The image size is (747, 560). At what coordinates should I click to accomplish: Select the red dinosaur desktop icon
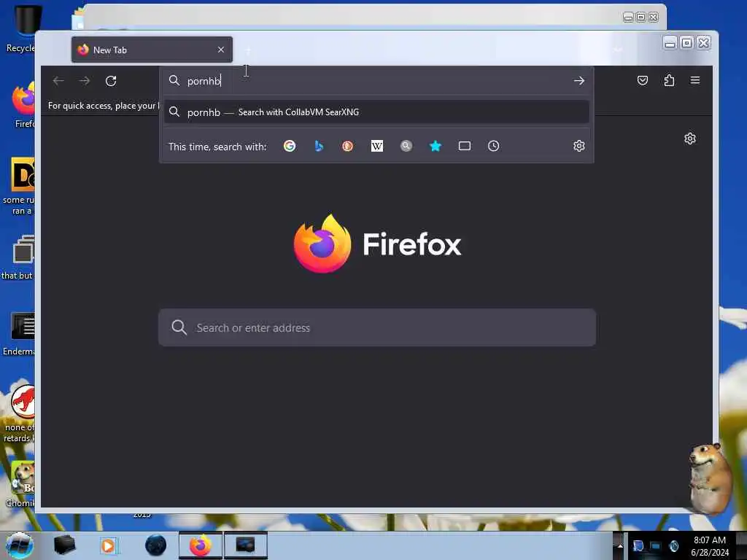coord(19,414)
